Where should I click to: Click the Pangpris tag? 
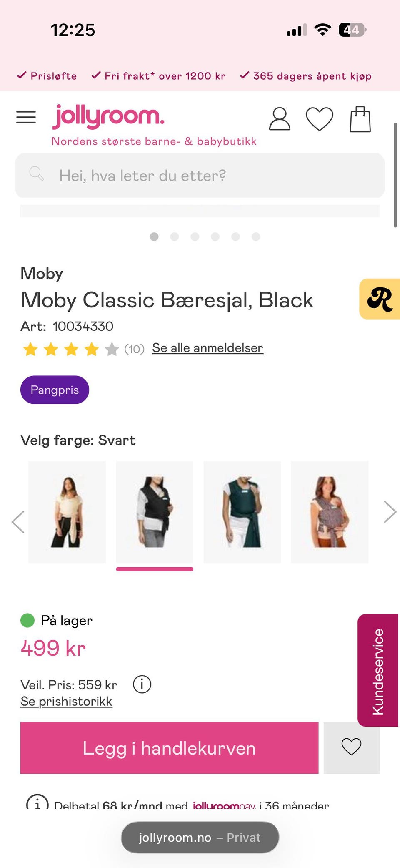[55, 390]
